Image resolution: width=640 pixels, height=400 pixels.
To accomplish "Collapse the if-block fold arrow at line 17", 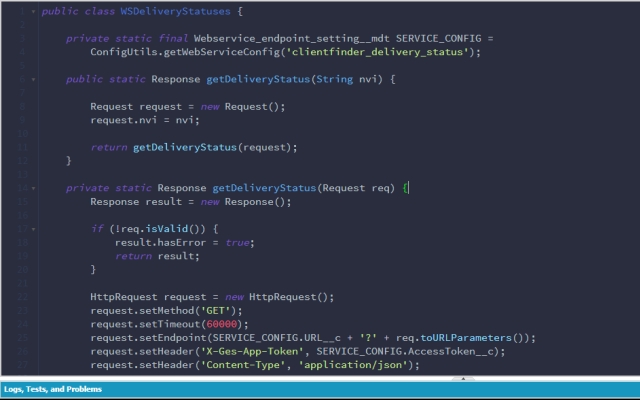I will (33, 229).
